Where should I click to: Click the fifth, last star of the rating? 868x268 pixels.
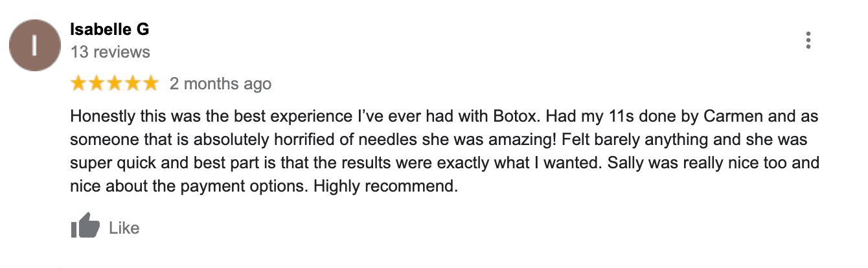coord(150,84)
